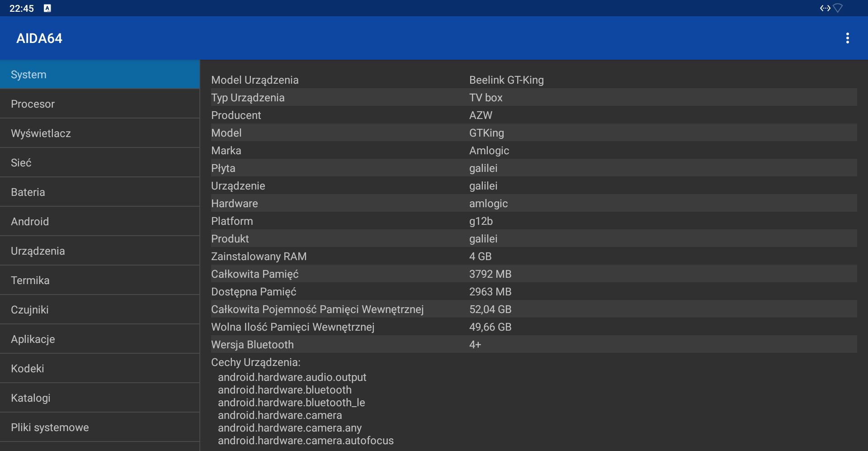
Task: Tap the Wersja Bluetooth row
Action: point(534,345)
